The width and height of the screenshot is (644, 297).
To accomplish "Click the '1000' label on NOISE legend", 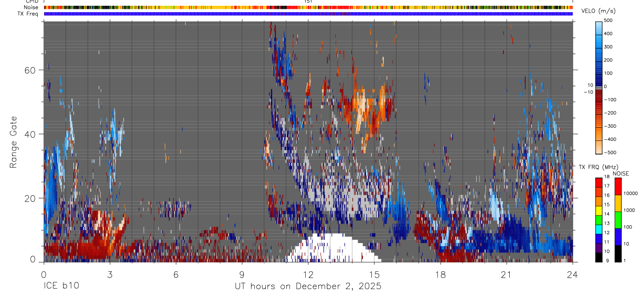I will 629,211.
